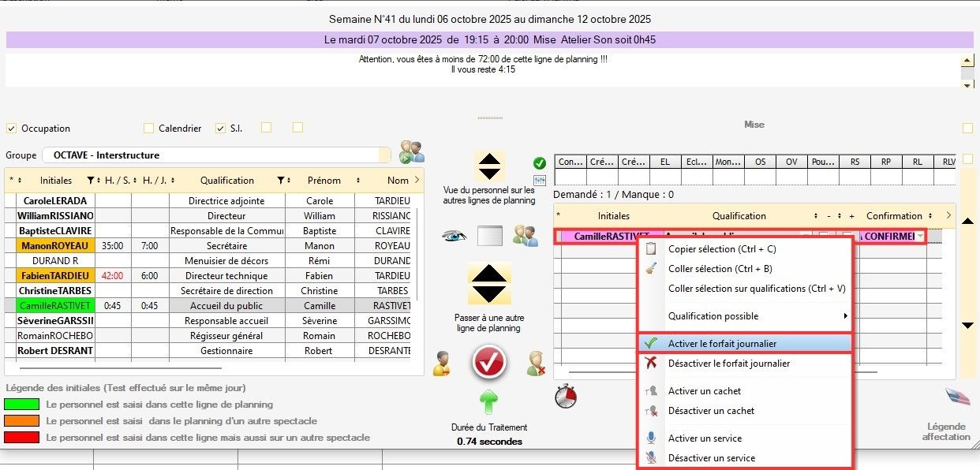Click the green upward arrow icon
Image resolution: width=980 pixels, height=470 pixels.
489,402
